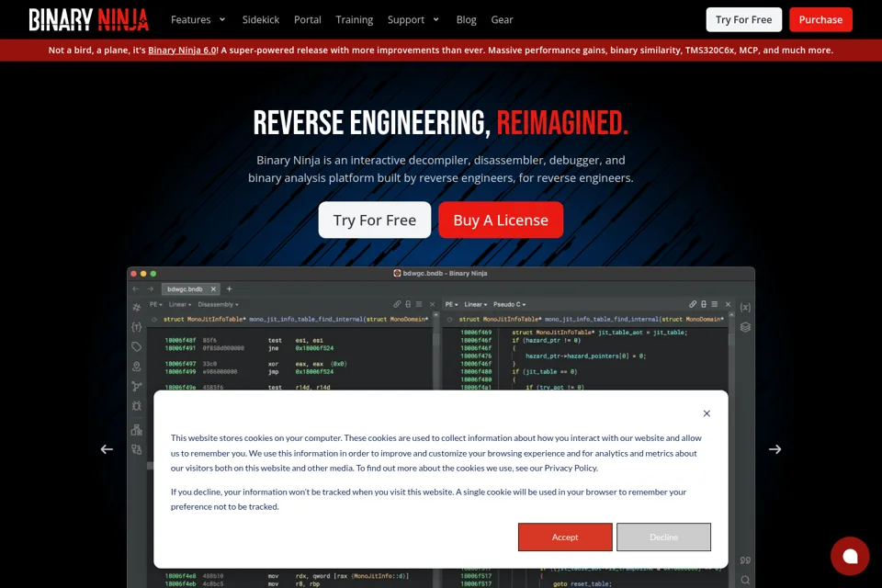Open the Sidekick page
The width and height of the screenshot is (882, 588).
click(x=260, y=19)
